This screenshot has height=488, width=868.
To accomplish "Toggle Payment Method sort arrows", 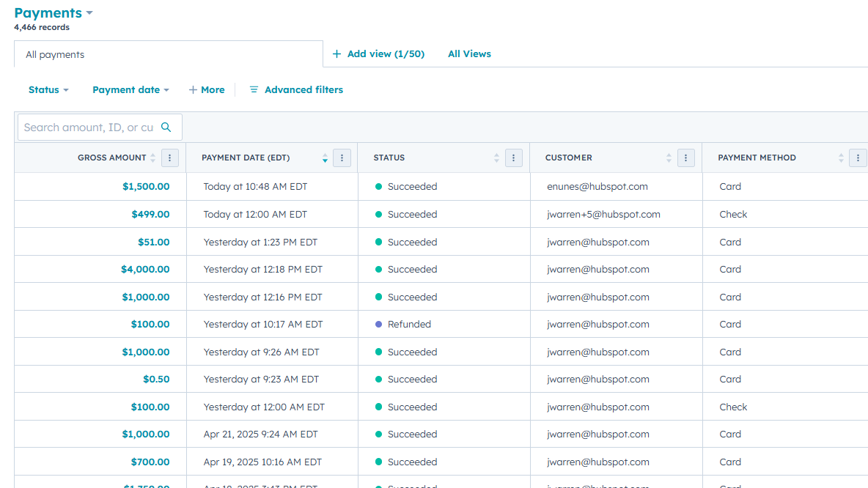I will (x=841, y=158).
